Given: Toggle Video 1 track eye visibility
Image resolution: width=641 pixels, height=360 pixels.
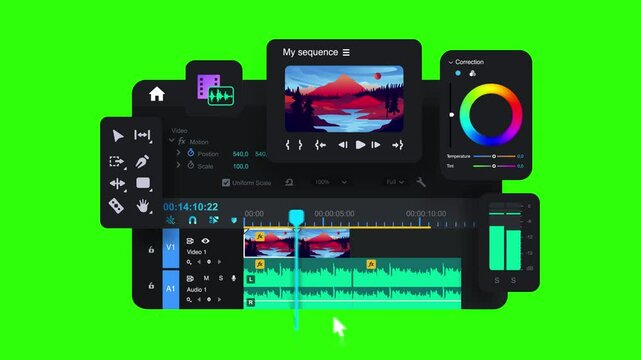Looking at the screenshot, I should click(205, 241).
